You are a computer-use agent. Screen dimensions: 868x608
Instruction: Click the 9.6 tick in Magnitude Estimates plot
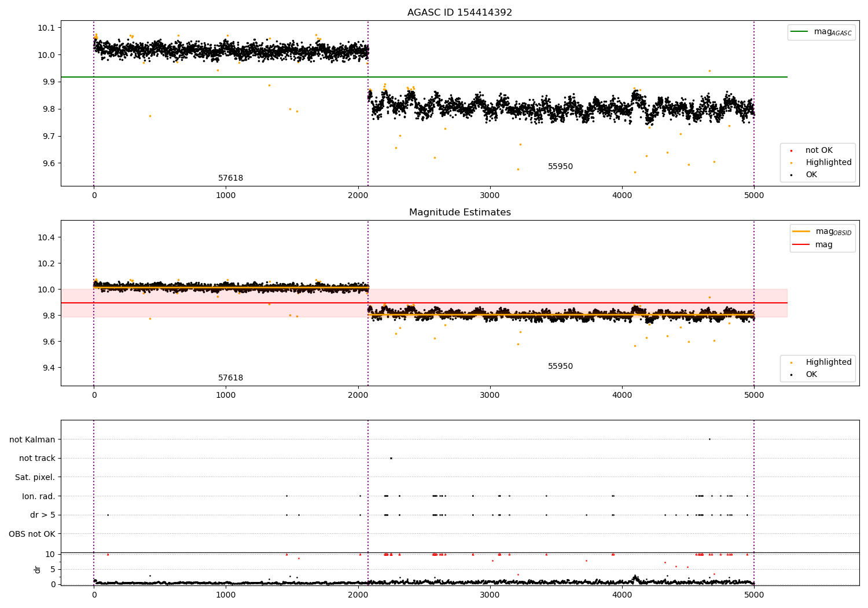pyautogui.click(x=49, y=342)
